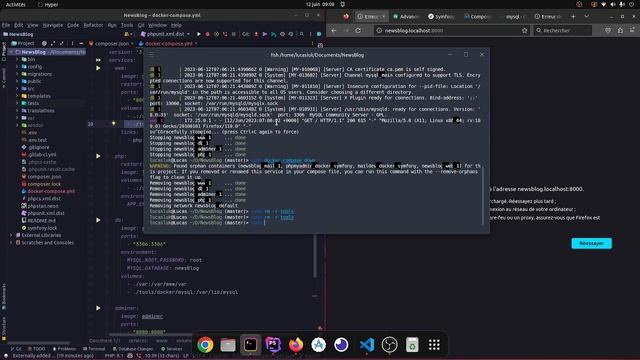
Task: Switch to composer.json editor tab
Action: [x=111, y=44]
